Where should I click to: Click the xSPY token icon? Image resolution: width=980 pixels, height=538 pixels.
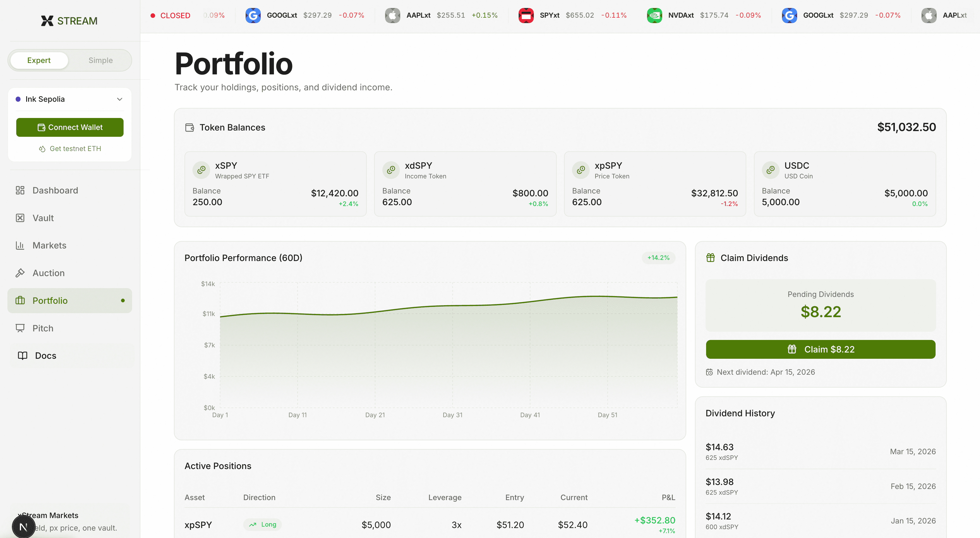point(201,170)
